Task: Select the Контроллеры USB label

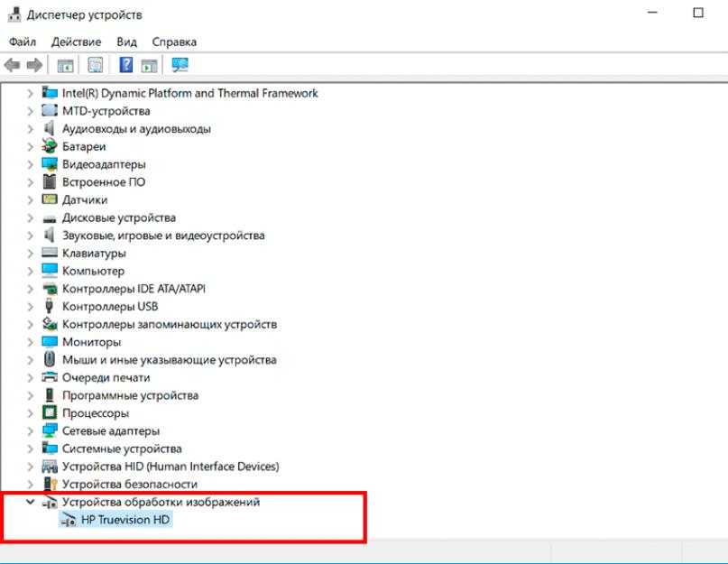Action: tap(110, 307)
